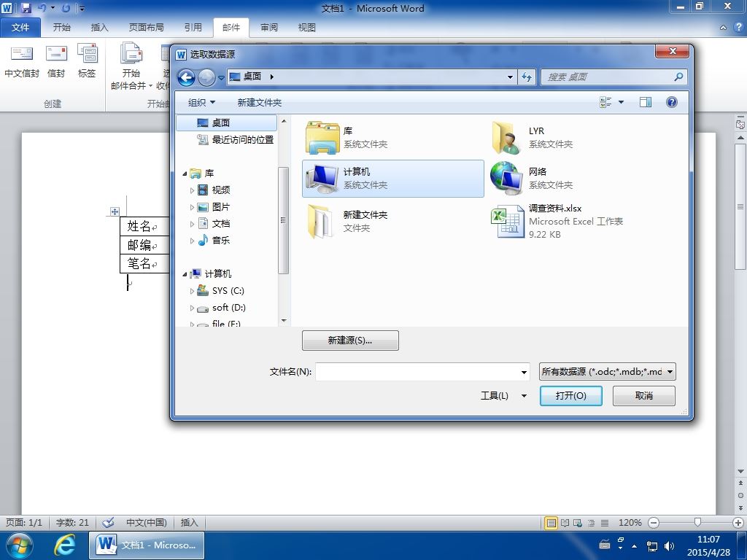Open address bar history dropdown arrow
This screenshot has width=747, height=560.
click(510, 77)
